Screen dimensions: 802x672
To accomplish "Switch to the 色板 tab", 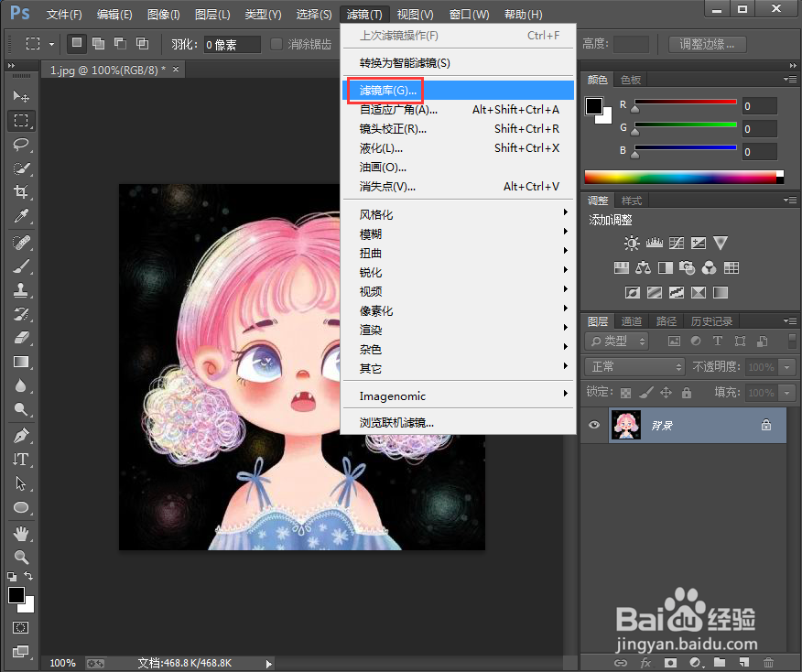I will tap(630, 80).
